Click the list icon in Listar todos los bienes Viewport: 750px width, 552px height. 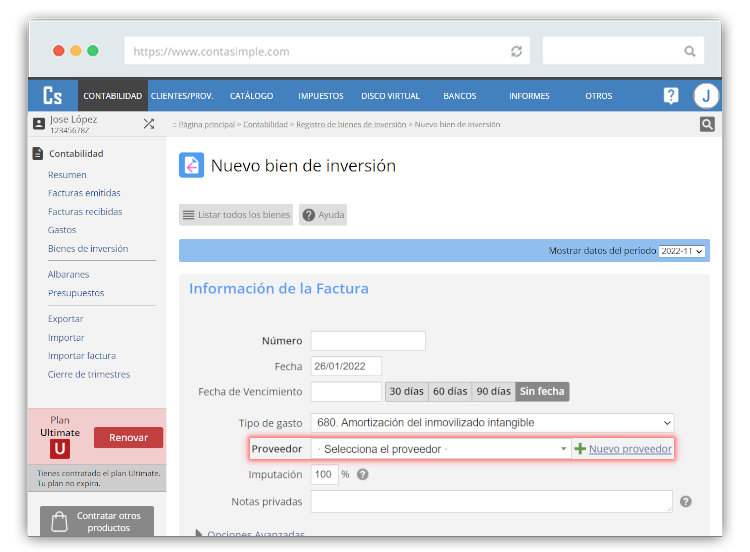(188, 215)
